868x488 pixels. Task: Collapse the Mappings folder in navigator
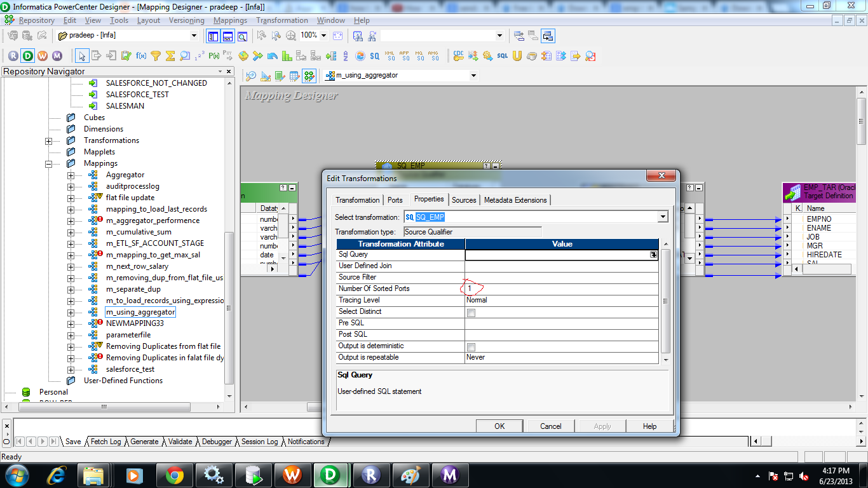(49, 164)
